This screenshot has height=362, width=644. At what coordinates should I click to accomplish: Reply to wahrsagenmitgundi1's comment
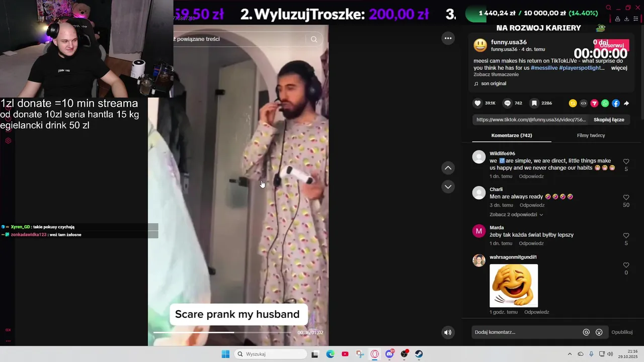click(536, 312)
